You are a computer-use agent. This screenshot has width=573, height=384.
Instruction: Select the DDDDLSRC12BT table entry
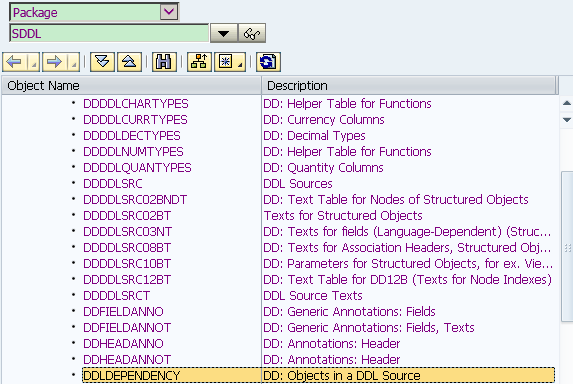click(x=127, y=280)
